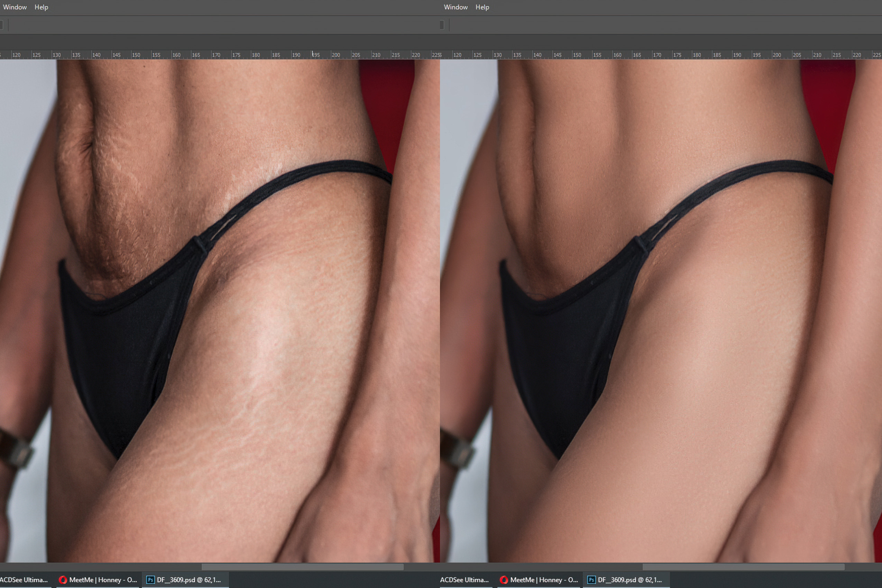Open the Help menu in the right Photoshop
This screenshot has width=882, height=588.
coord(482,7)
